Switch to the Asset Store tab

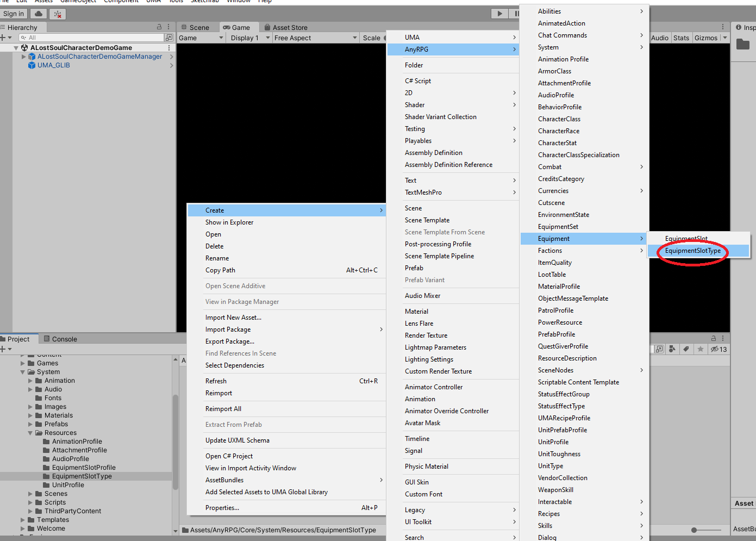(286, 27)
